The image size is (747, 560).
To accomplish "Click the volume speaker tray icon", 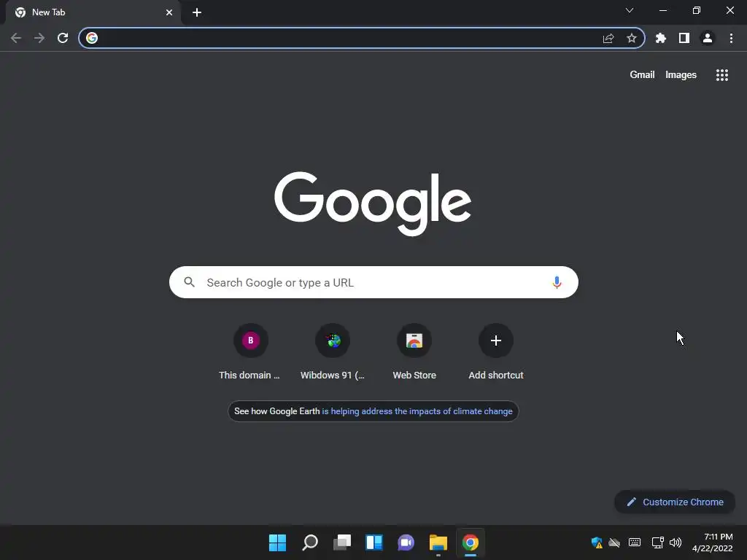I will point(675,542).
